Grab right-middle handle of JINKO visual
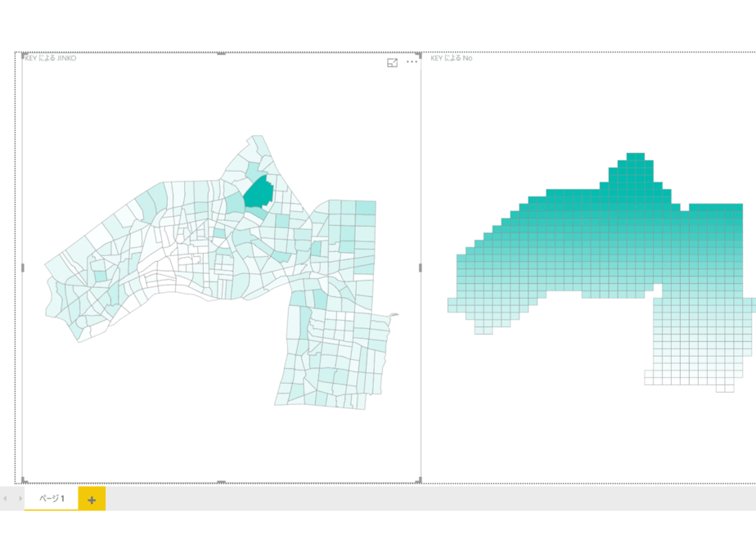756x540 pixels. [421, 268]
